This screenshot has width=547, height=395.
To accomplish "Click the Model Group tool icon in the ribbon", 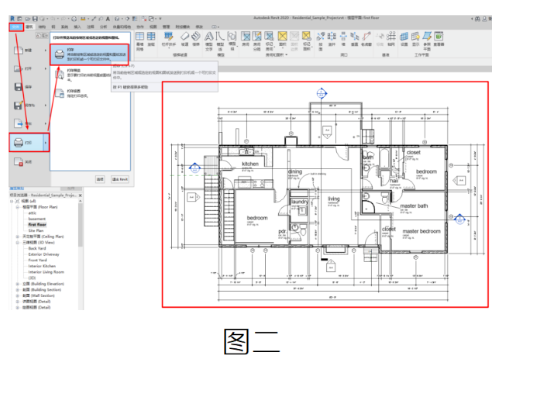I will pos(232,36).
